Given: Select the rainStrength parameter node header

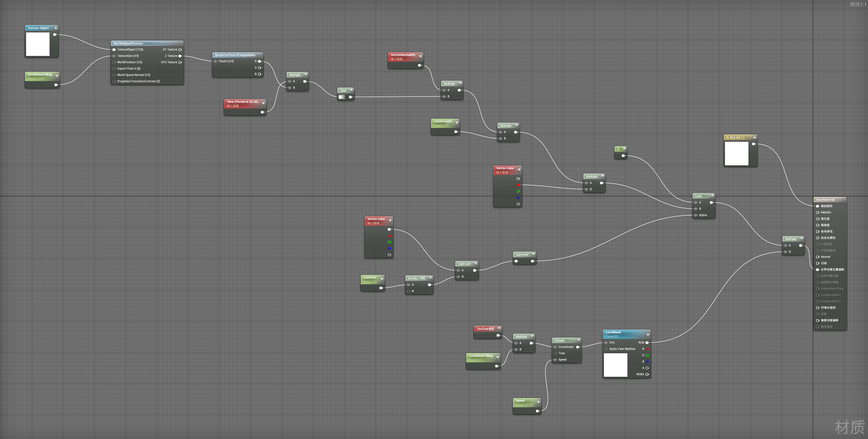Looking at the screenshot, I should (x=443, y=121).
